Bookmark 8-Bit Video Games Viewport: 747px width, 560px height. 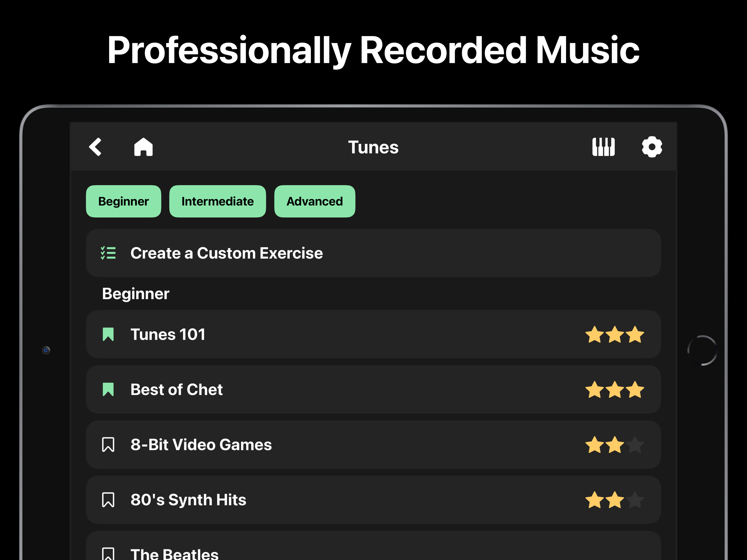[x=108, y=445]
